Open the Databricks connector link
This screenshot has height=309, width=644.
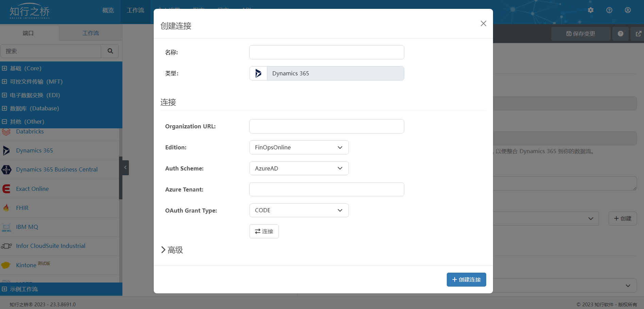click(30, 132)
